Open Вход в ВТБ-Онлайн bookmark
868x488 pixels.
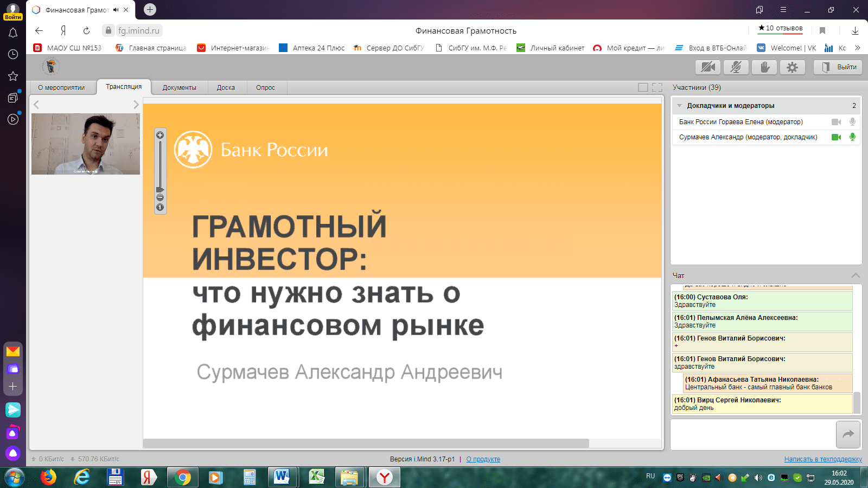coord(711,48)
